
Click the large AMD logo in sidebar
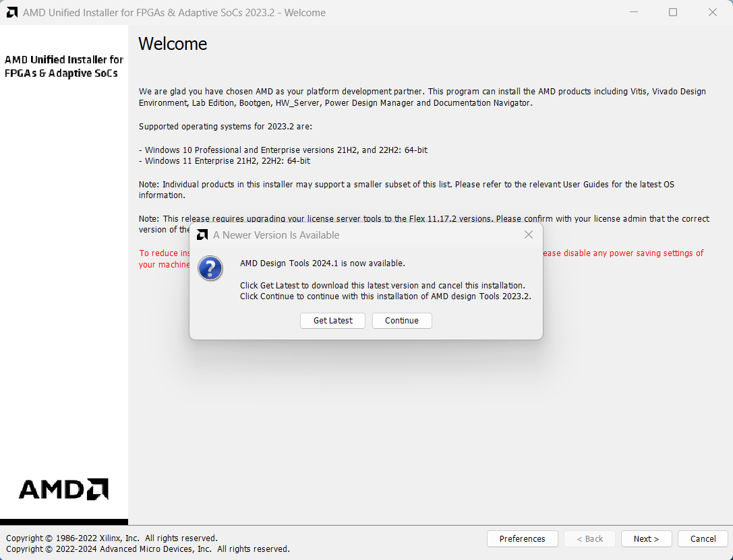(63, 489)
